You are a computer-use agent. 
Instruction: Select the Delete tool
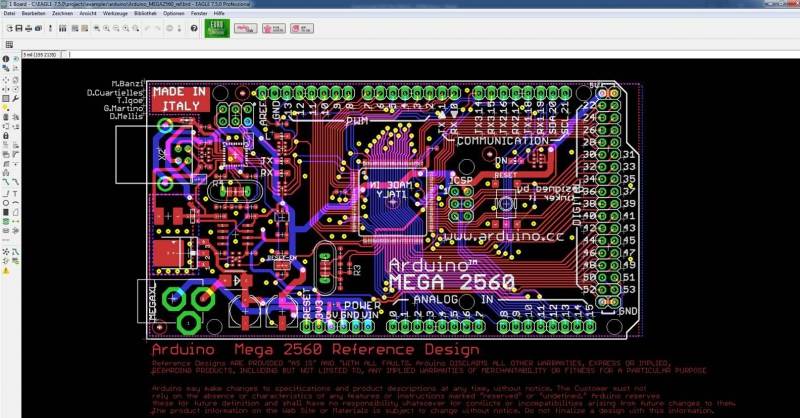pyautogui.click(x=6, y=117)
